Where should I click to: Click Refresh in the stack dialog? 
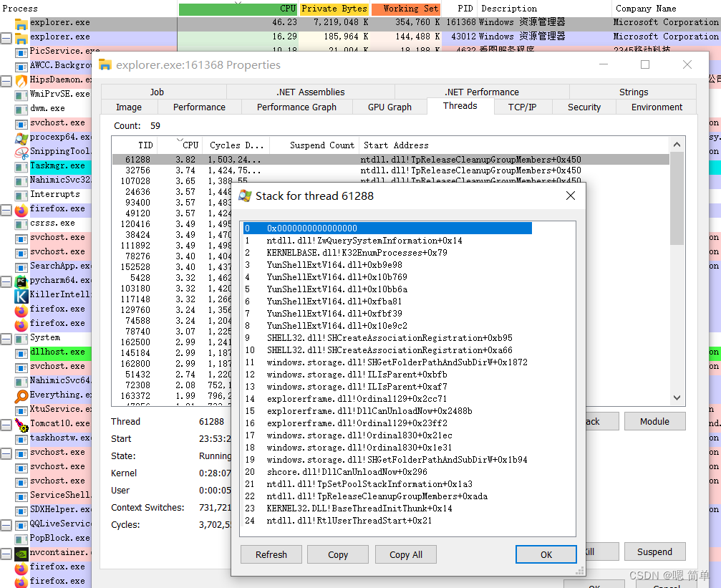point(271,554)
